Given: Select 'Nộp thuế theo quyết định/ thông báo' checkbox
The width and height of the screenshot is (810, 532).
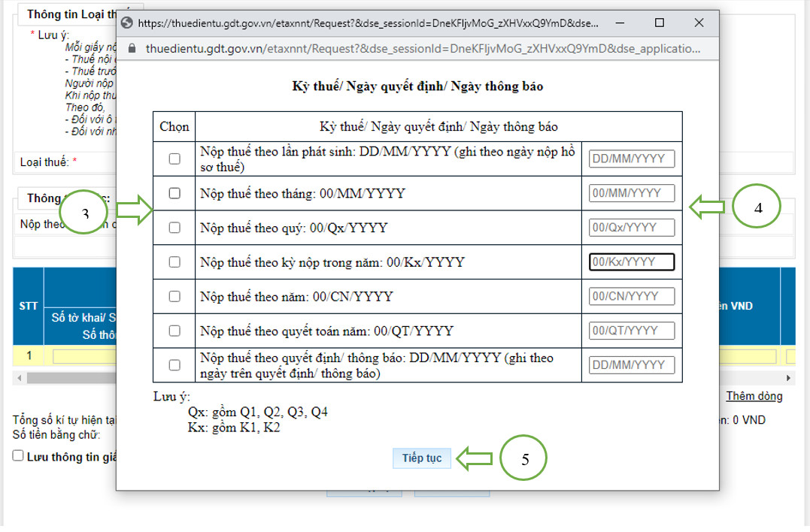Looking at the screenshot, I should [174, 365].
